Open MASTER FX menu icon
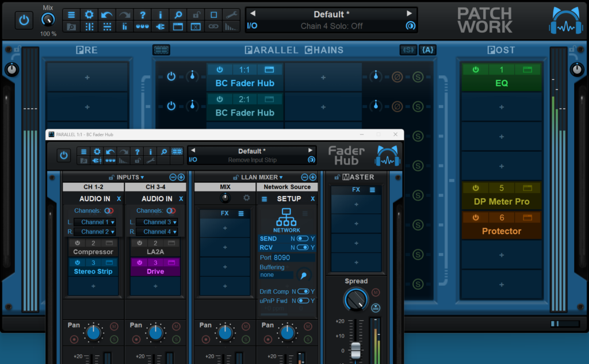This screenshot has height=364, width=589. [372, 190]
